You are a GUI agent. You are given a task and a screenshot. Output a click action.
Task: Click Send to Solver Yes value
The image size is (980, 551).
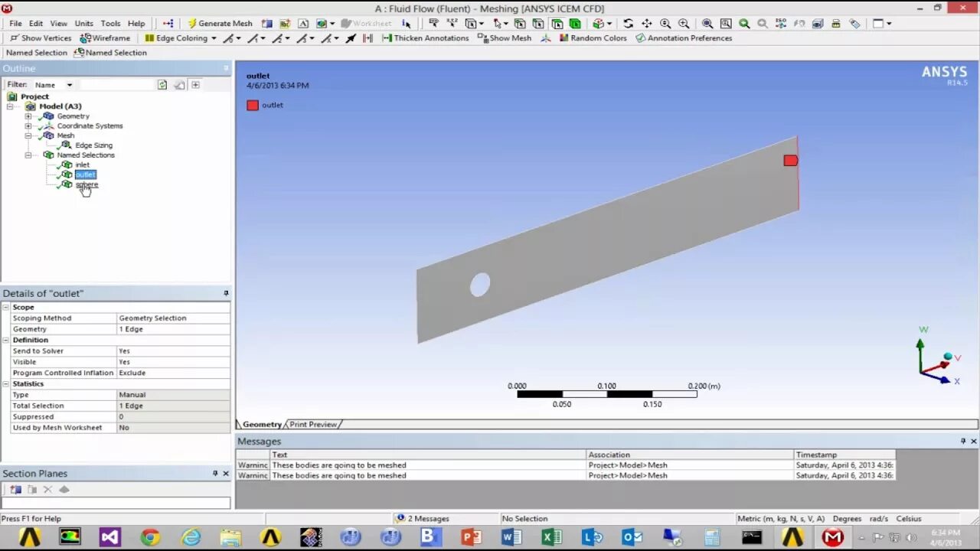tap(173, 351)
